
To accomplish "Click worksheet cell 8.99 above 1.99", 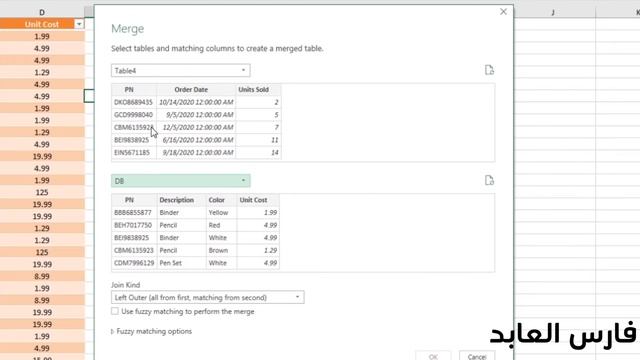I will [42, 276].
